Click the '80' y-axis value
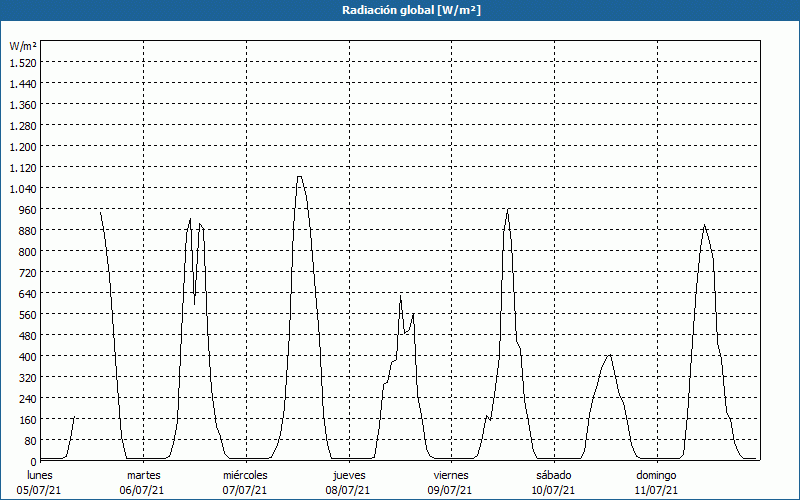Image resolution: width=800 pixels, height=500 pixels. tap(30, 441)
